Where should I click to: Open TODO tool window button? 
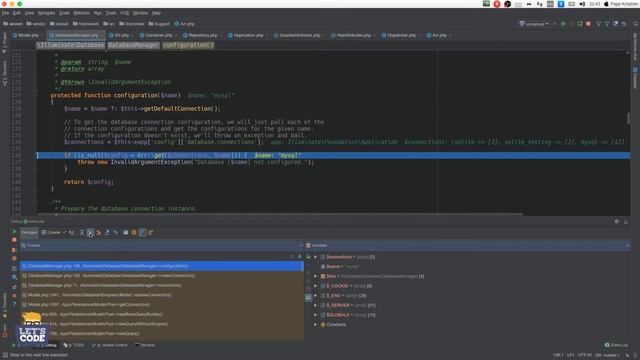74,345
